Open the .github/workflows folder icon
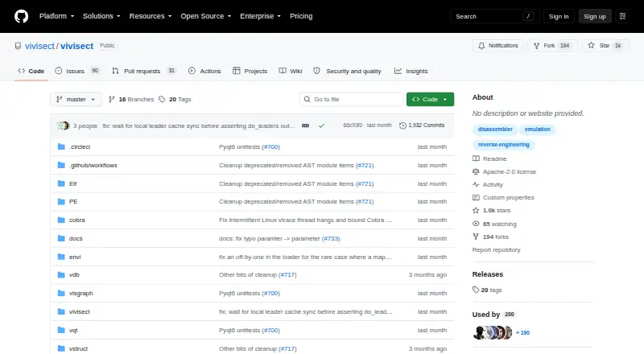 tap(61, 165)
